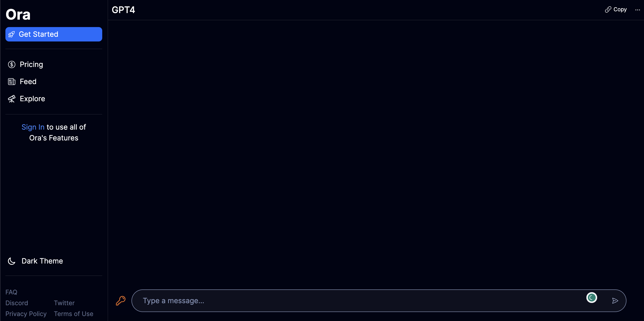Click the key/API icon
Screen dimensions: 644x321
[x=121, y=301]
